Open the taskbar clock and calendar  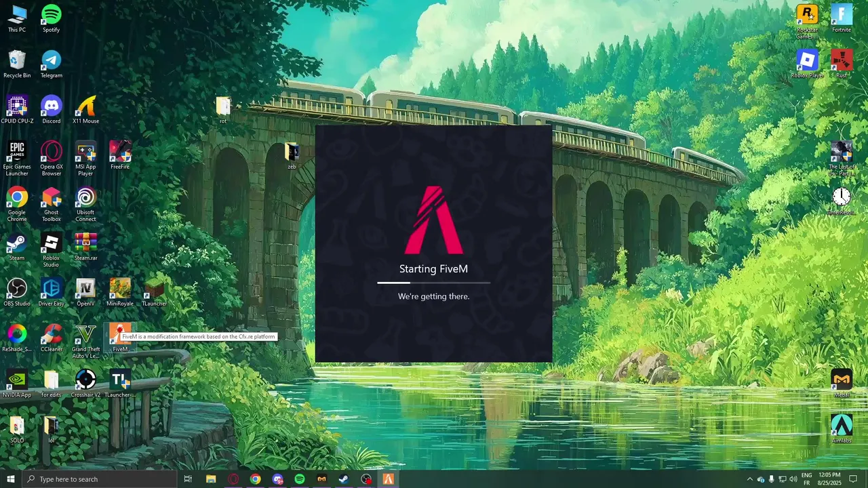pos(830,479)
